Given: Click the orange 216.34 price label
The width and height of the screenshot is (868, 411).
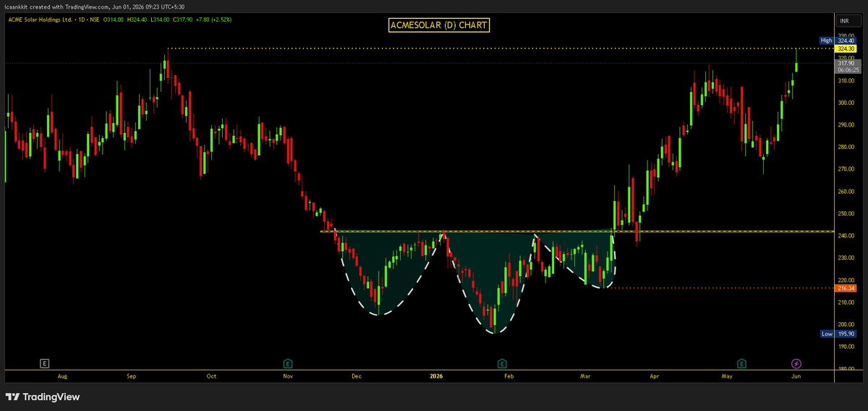Looking at the screenshot, I should pos(847,288).
